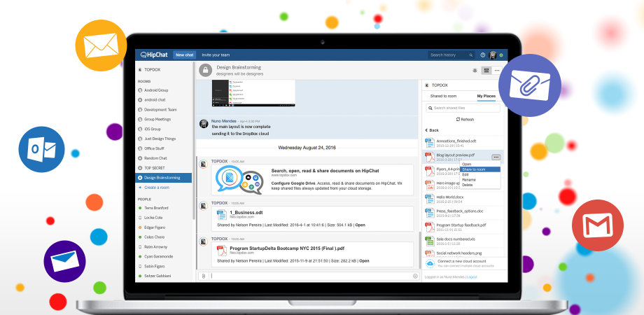Click the TOPDOX logo in right panel header
The width and height of the screenshot is (644, 315).
tap(427, 85)
